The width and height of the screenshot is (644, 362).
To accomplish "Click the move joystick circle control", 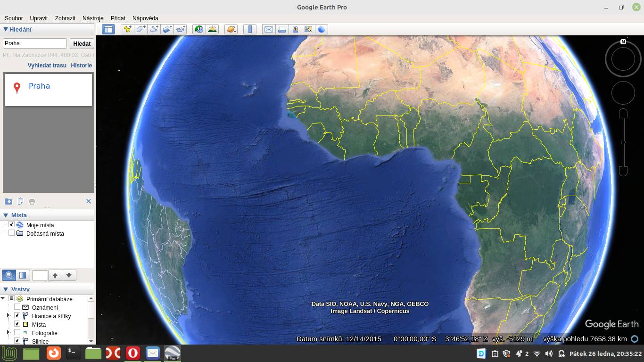I will click(x=623, y=93).
